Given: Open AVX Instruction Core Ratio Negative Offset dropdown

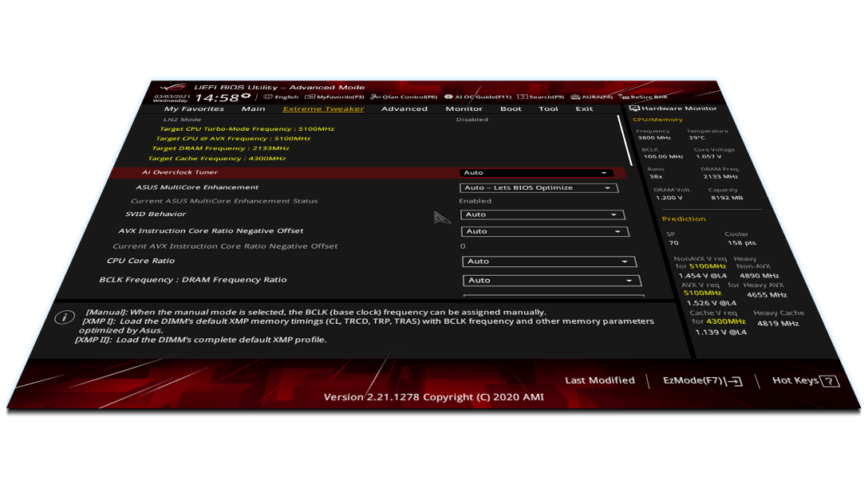Looking at the screenshot, I should (545, 231).
